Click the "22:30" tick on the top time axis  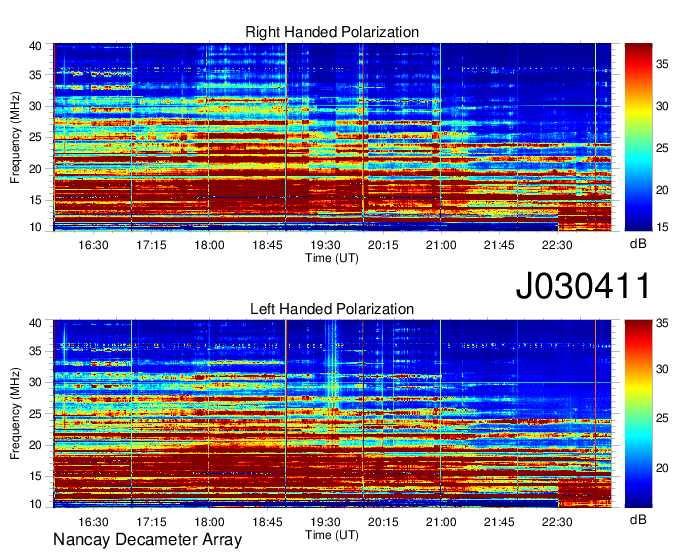[557, 245]
